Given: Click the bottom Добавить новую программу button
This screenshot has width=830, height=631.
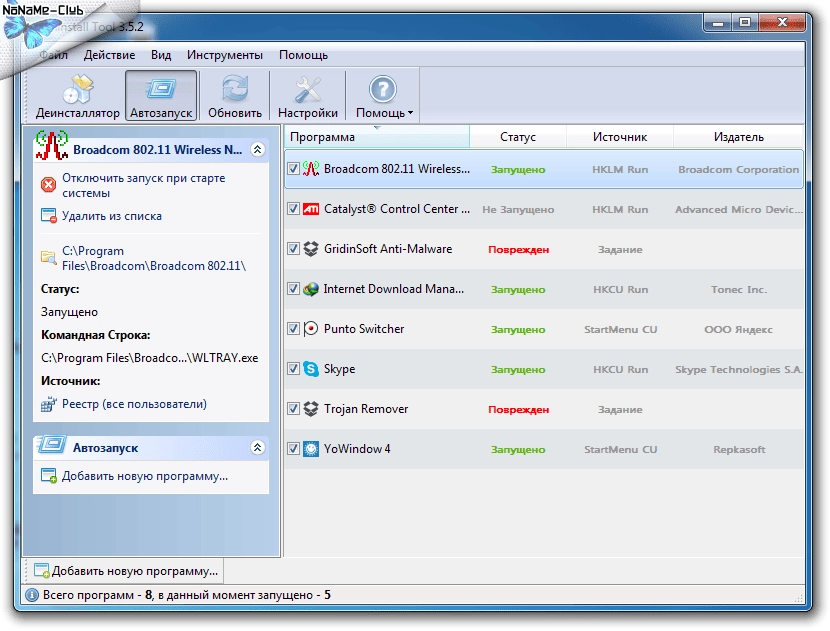Looking at the screenshot, I should coord(126,571).
